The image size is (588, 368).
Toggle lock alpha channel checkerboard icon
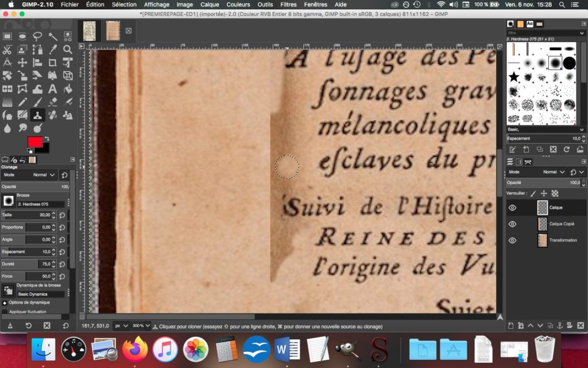tap(555, 193)
